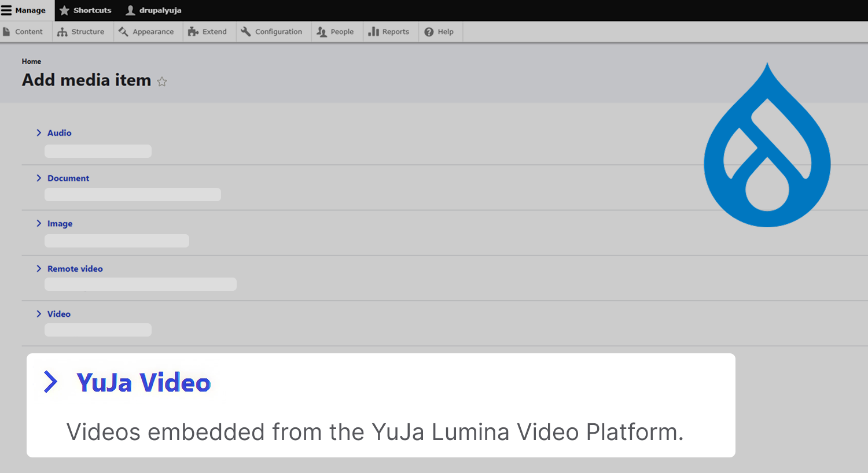Click the People users icon
Image resolution: width=868 pixels, height=473 pixels.
(322, 32)
